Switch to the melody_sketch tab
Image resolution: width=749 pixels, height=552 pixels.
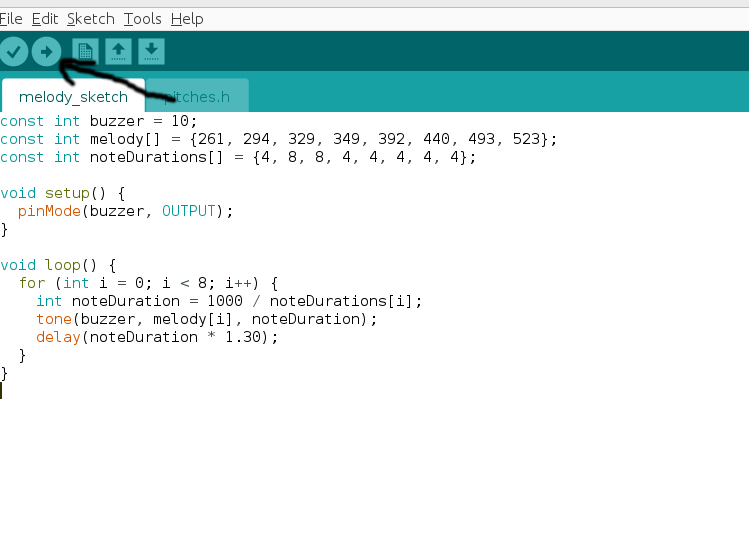(x=73, y=97)
